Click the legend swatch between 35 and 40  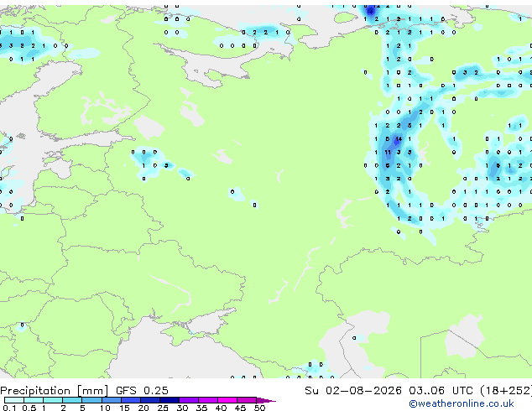(208, 400)
